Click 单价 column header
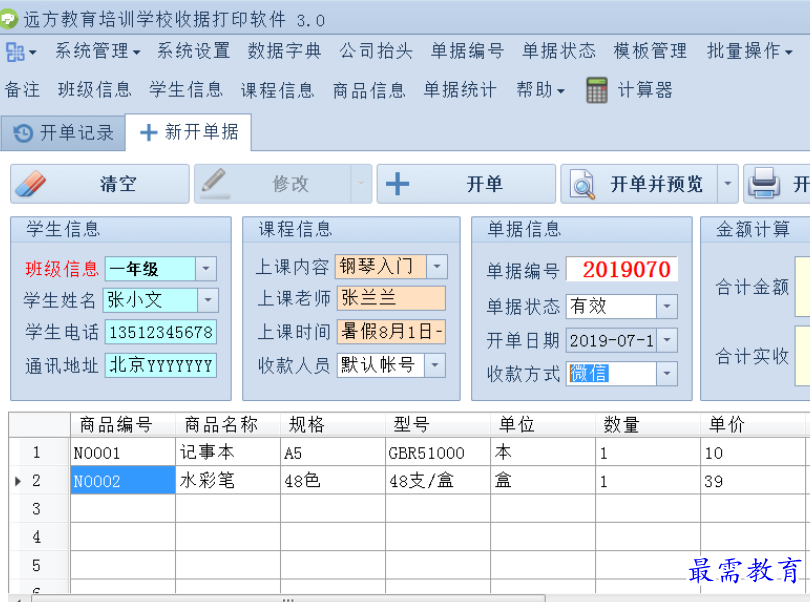The width and height of the screenshot is (810, 602). [x=753, y=425]
